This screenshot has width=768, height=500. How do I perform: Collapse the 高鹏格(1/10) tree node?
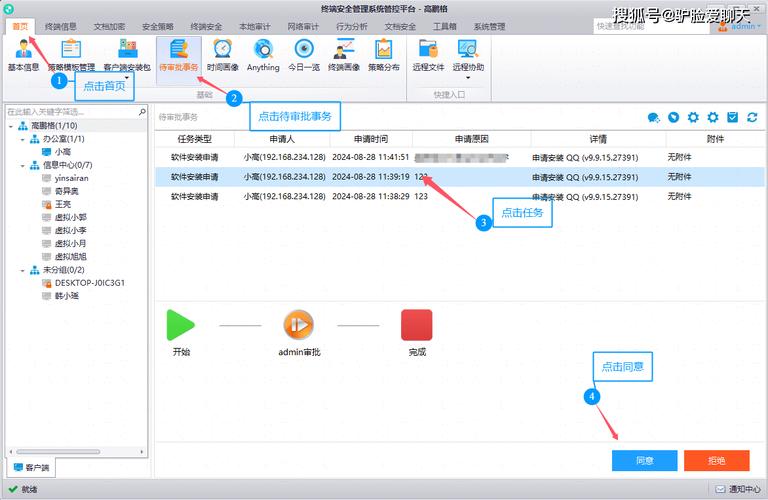click(x=11, y=126)
